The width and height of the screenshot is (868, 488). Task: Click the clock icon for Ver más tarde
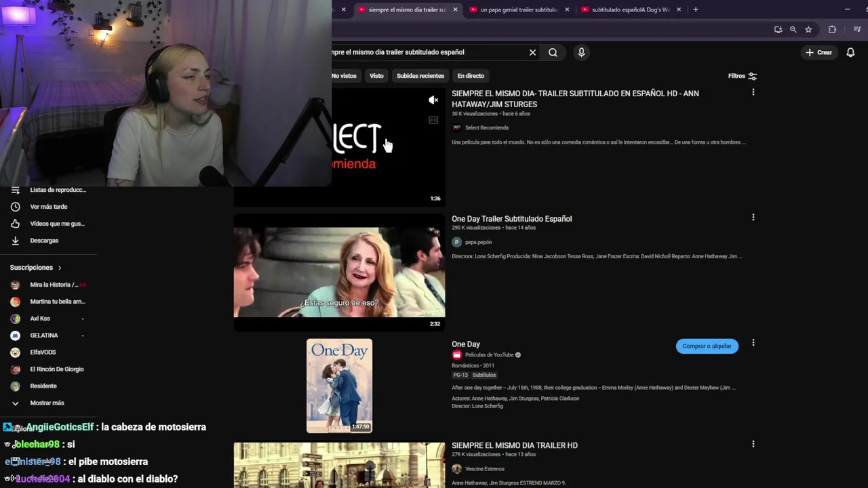pos(15,207)
